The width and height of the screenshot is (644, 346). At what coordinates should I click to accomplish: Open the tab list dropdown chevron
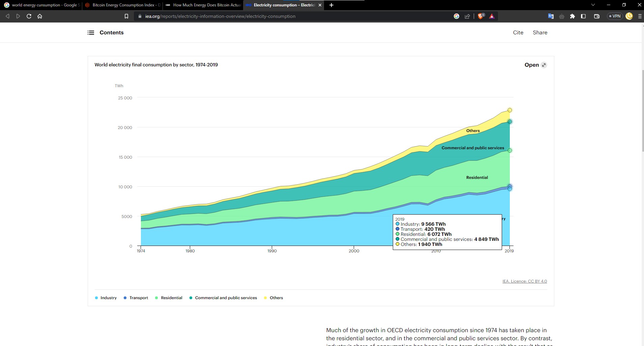593,5
